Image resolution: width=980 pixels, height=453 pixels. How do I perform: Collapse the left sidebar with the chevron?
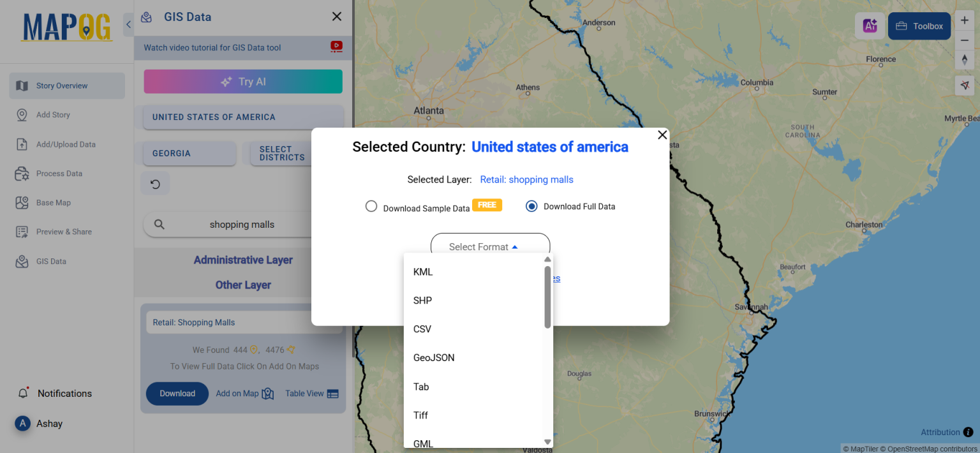[128, 24]
